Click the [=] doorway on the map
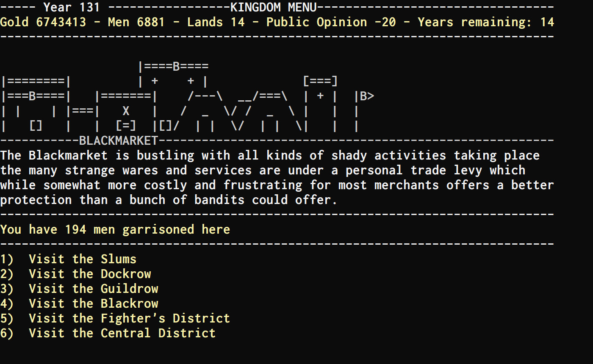Screen dimensions: 593x364 (125, 126)
